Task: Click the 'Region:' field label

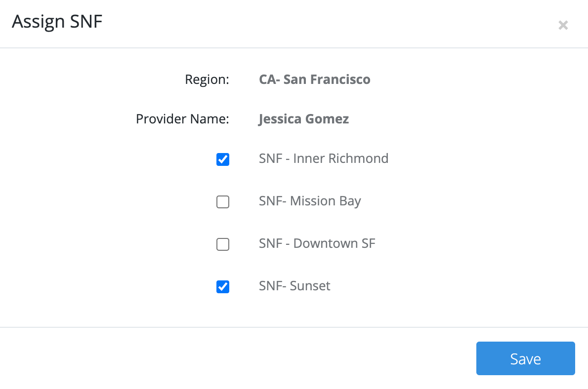Action: (x=207, y=79)
